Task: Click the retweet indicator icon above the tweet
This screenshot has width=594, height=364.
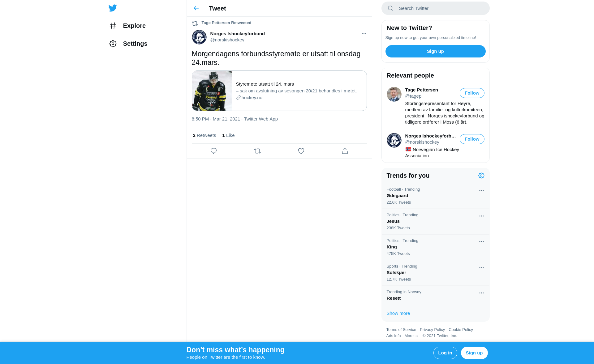Action: click(x=195, y=23)
